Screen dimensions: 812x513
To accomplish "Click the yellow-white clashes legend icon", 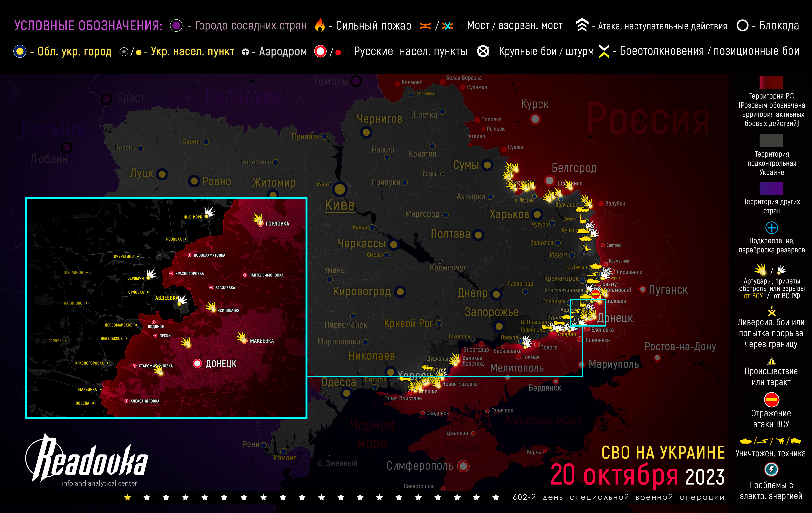I will click(604, 51).
